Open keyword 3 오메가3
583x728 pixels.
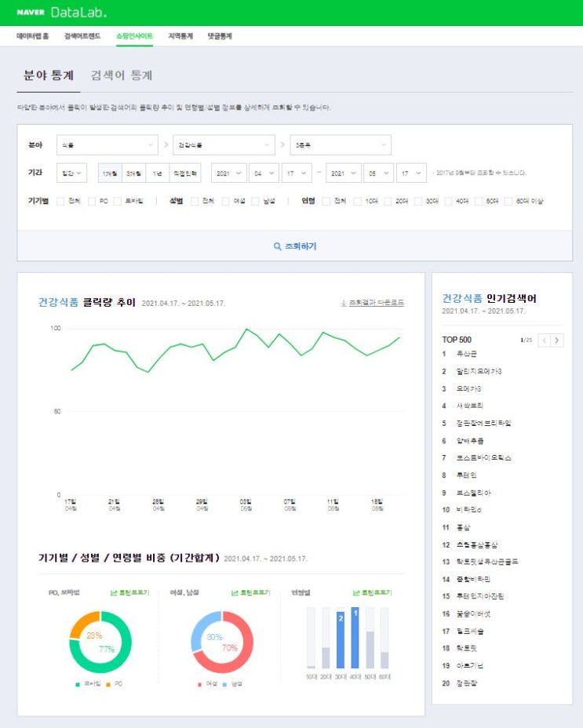[x=468, y=388]
